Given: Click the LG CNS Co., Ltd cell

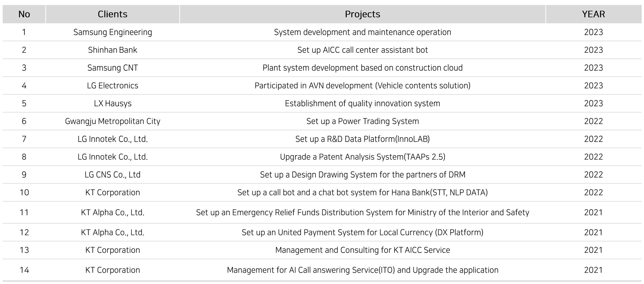Looking at the screenshot, I should [x=112, y=175].
